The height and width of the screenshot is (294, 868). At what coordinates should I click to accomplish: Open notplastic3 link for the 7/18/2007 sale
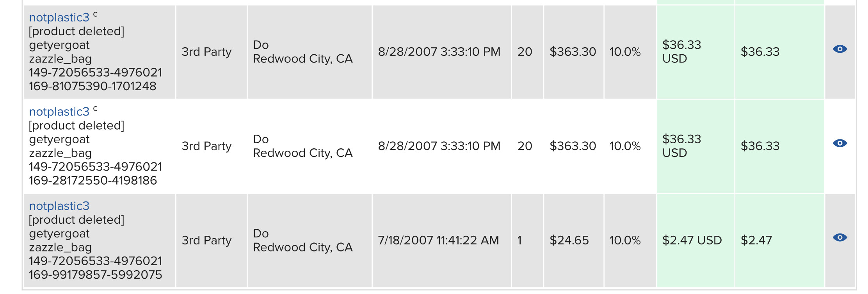point(59,206)
